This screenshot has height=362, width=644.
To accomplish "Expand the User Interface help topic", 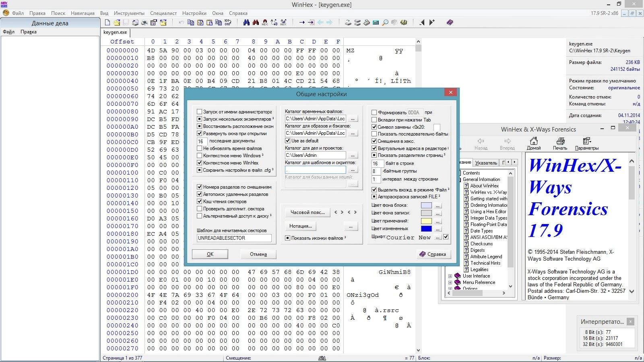I will (x=450, y=276).
